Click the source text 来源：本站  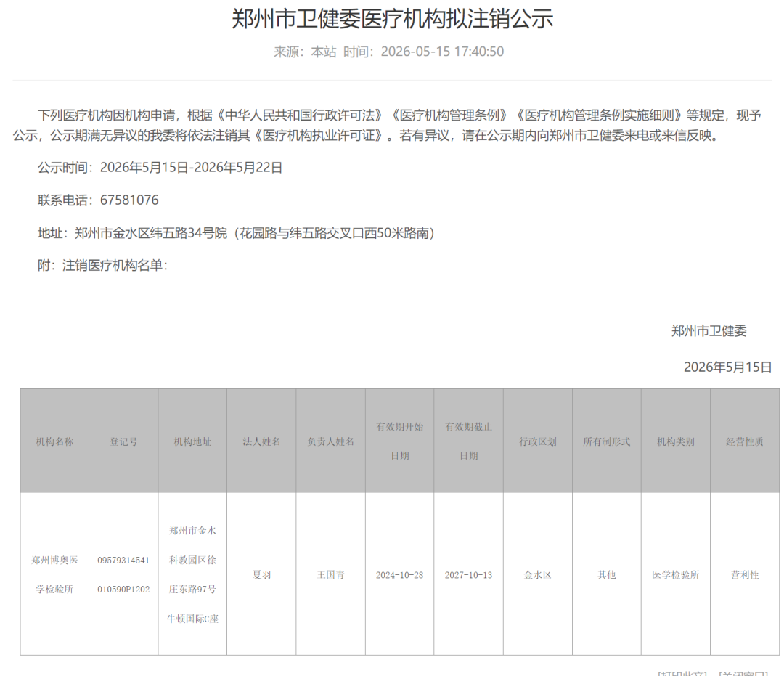[305, 52]
